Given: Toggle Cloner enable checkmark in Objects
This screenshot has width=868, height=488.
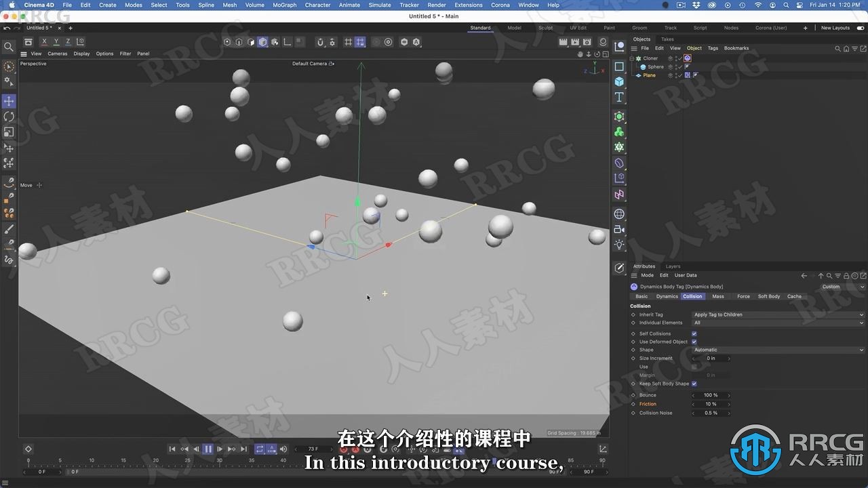Looking at the screenshot, I should click(680, 58).
